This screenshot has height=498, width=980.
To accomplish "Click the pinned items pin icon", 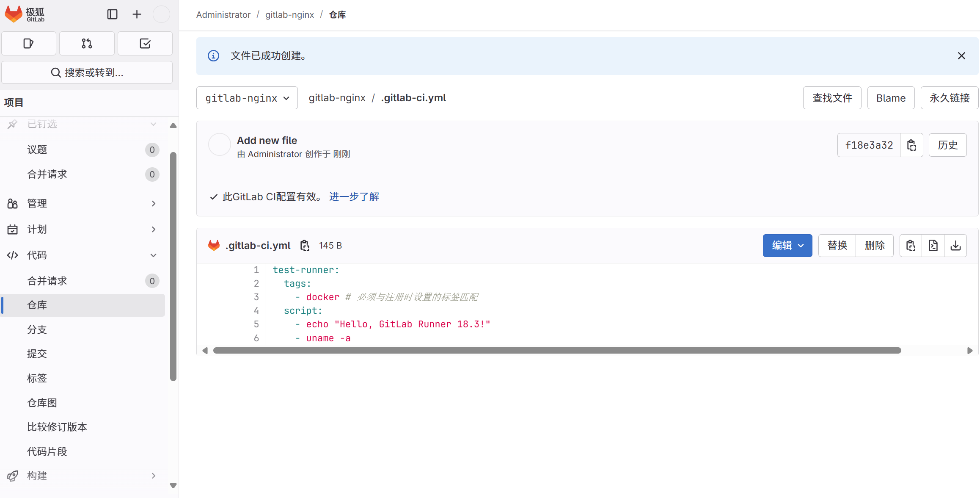I will [x=12, y=124].
